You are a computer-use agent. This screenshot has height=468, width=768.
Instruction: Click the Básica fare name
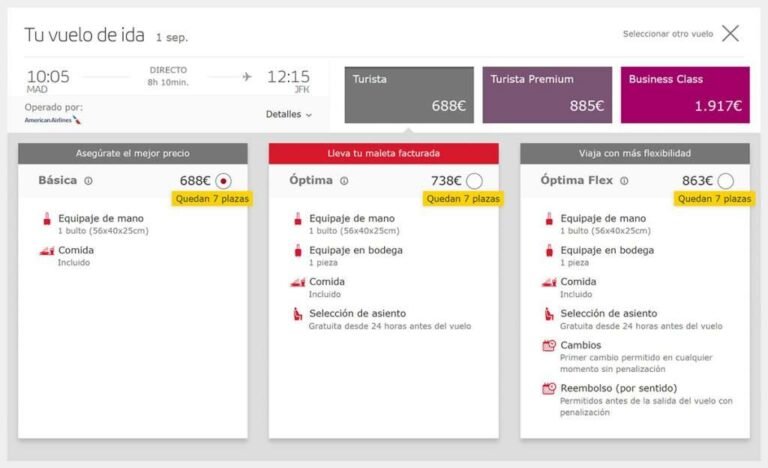[x=58, y=180]
